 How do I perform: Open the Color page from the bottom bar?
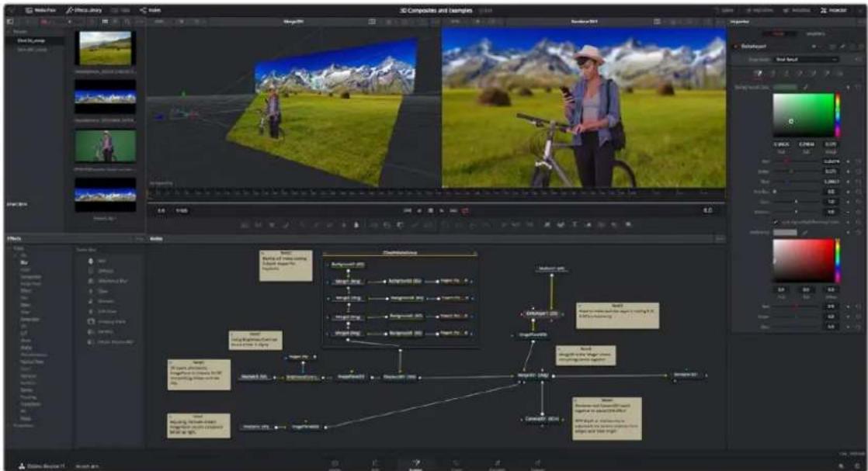click(x=457, y=465)
